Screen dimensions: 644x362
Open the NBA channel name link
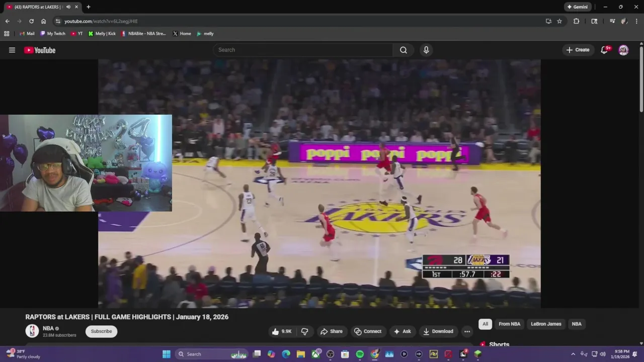click(48, 328)
